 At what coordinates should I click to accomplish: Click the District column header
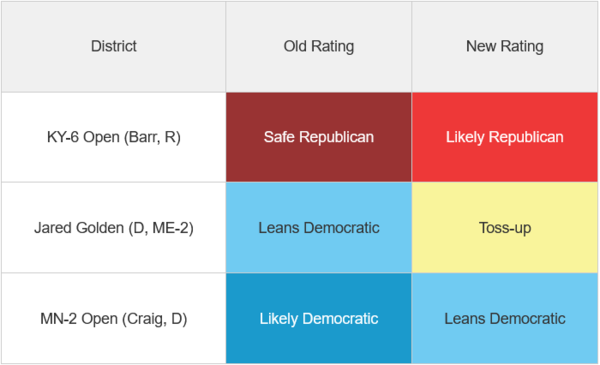click(x=113, y=46)
